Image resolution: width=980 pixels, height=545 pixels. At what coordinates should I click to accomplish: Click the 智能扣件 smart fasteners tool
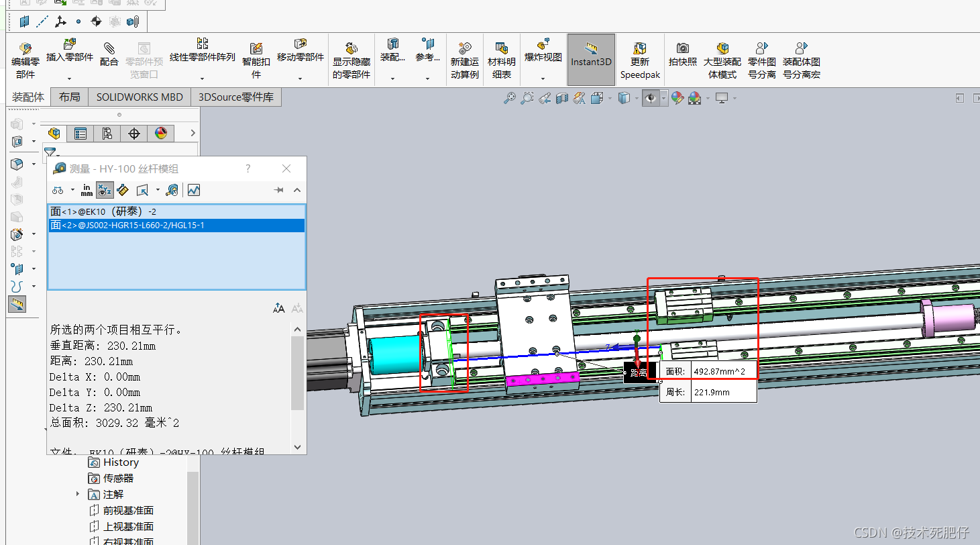pos(256,60)
